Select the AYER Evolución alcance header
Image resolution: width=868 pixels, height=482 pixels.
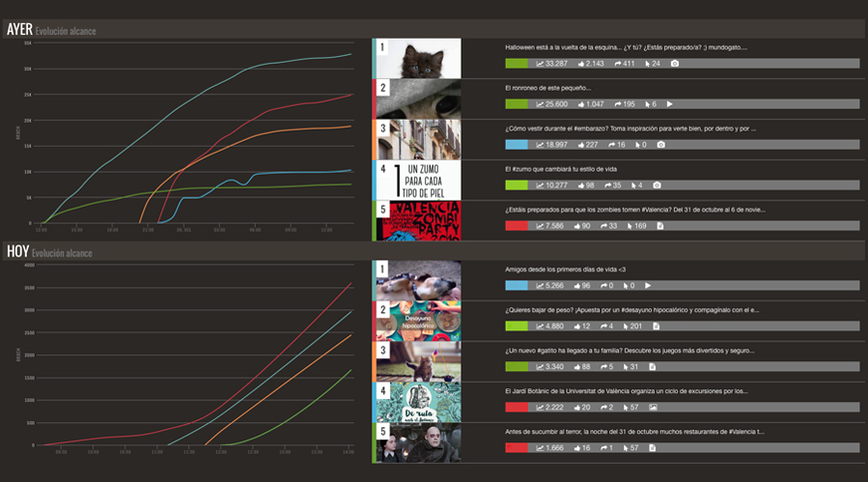pyautogui.click(x=51, y=30)
